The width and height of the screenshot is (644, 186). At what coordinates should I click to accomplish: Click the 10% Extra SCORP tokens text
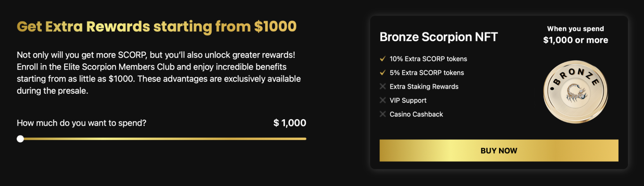click(x=428, y=59)
